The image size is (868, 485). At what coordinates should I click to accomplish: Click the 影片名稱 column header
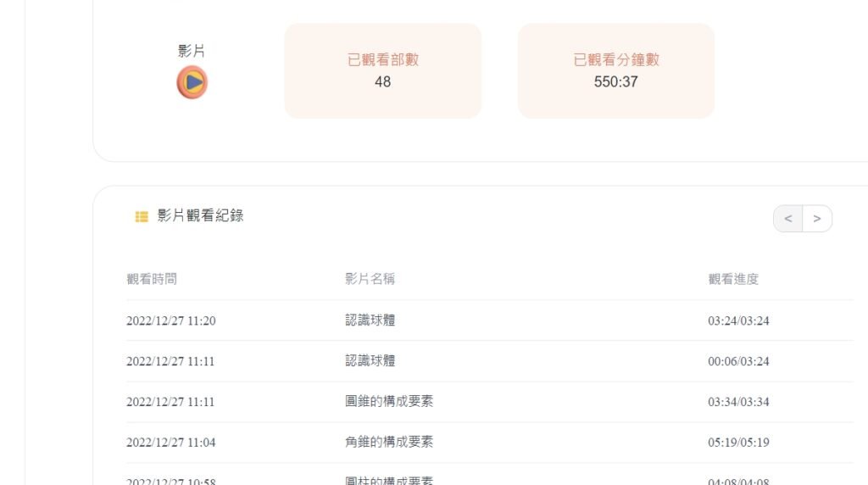click(x=370, y=279)
